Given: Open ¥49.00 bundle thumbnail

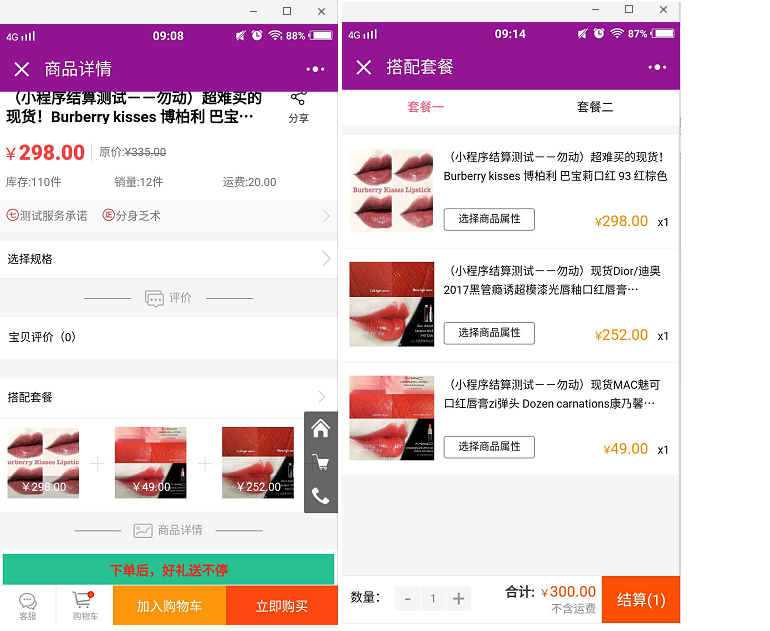Looking at the screenshot, I should [151, 463].
